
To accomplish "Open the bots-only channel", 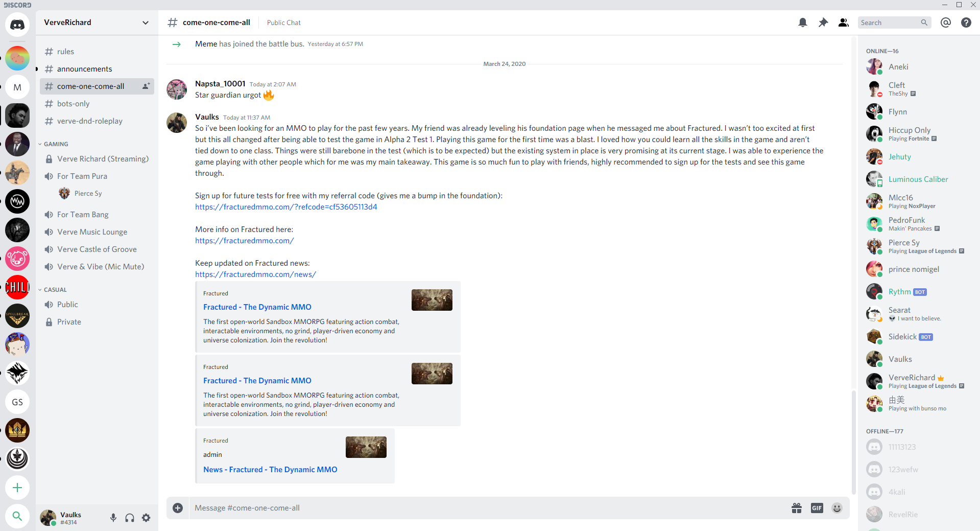I will pos(97,104).
